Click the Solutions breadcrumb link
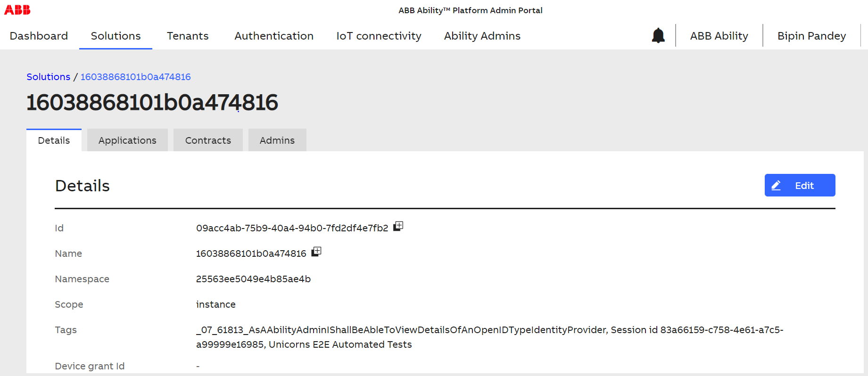 pos(48,77)
